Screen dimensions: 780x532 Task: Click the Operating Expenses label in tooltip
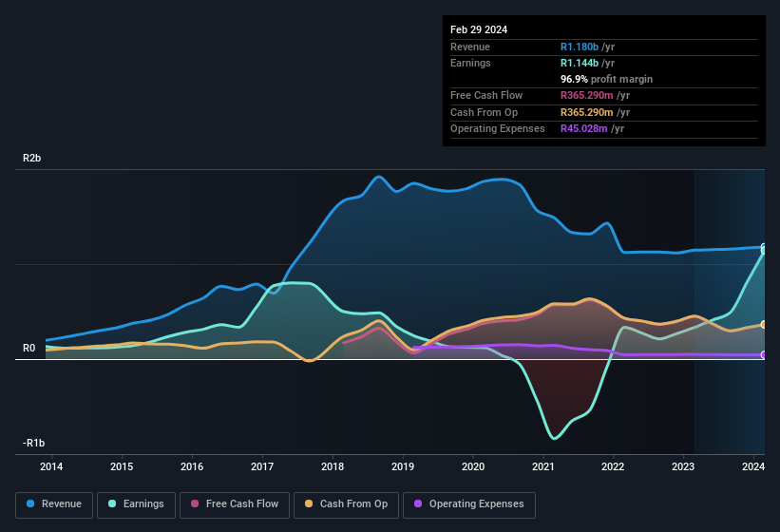(498, 129)
